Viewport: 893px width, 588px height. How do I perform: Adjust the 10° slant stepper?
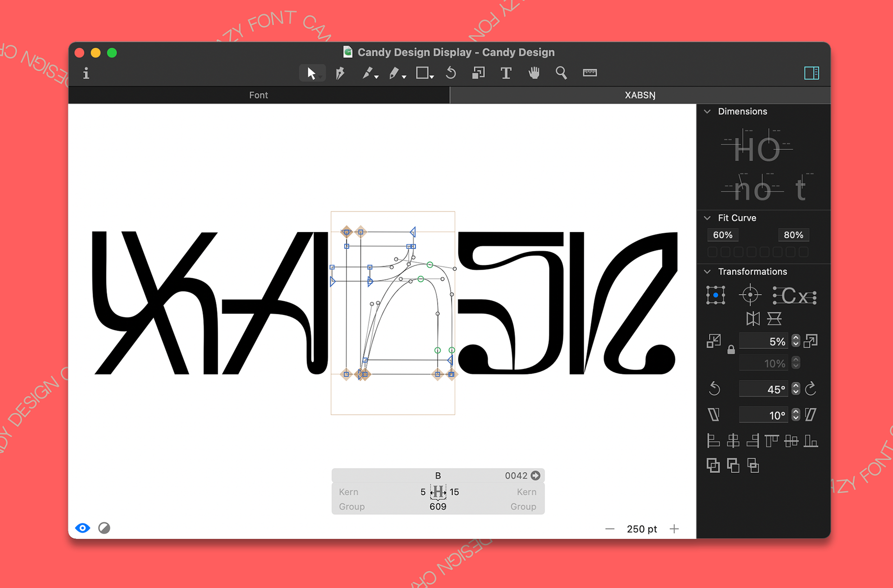796,415
